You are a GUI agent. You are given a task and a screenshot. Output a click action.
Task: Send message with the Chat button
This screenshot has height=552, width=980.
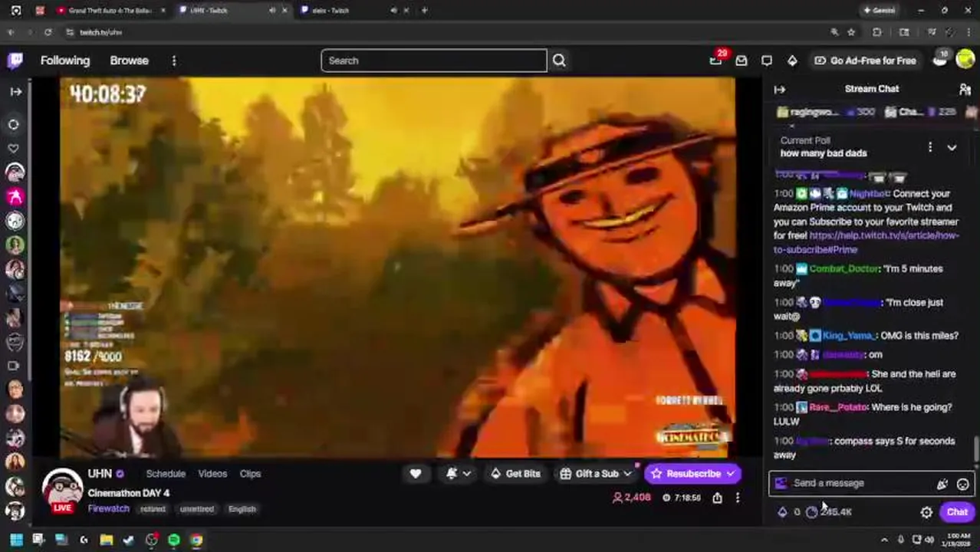click(x=957, y=512)
